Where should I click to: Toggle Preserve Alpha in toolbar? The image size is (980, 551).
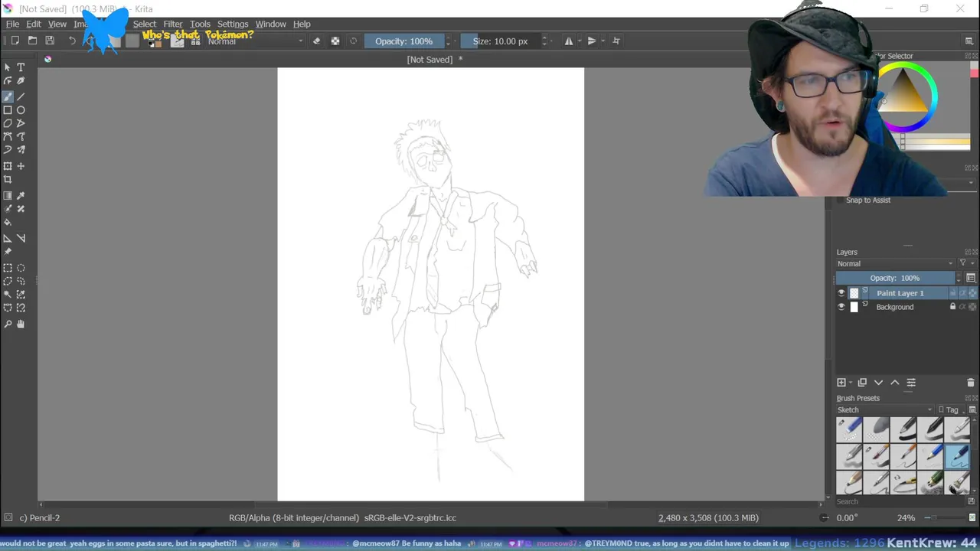335,41
